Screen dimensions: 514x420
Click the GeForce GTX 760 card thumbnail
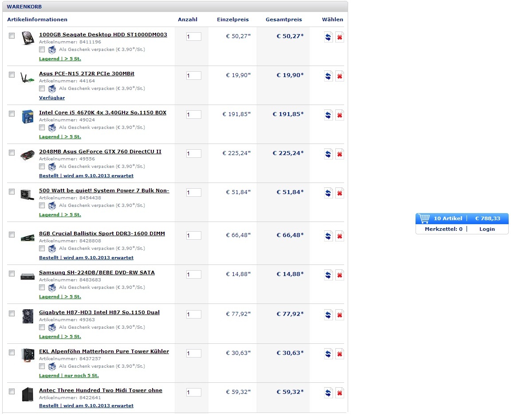27,155
